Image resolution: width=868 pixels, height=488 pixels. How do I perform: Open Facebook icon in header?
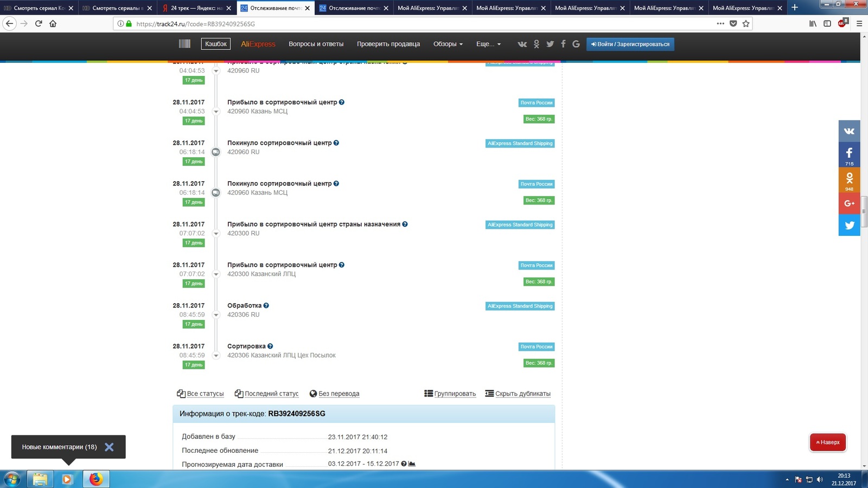tap(563, 44)
